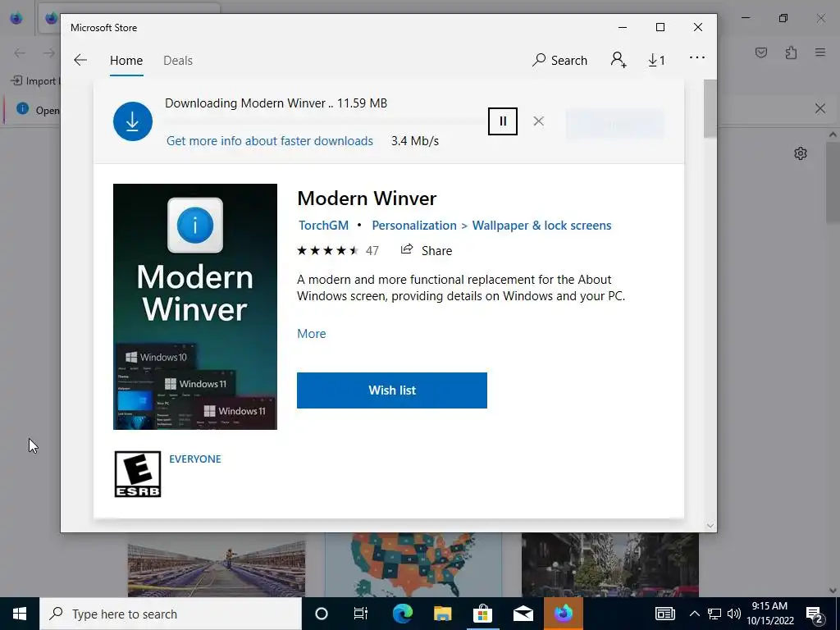Launch Microsoft Edge from taskbar
Viewport: 840px width, 630px height.
(402, 614)
